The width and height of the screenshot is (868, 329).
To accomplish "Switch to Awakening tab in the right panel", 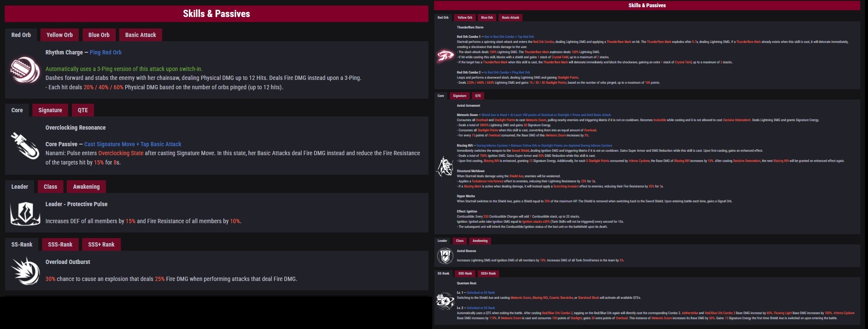I will 480,241.
